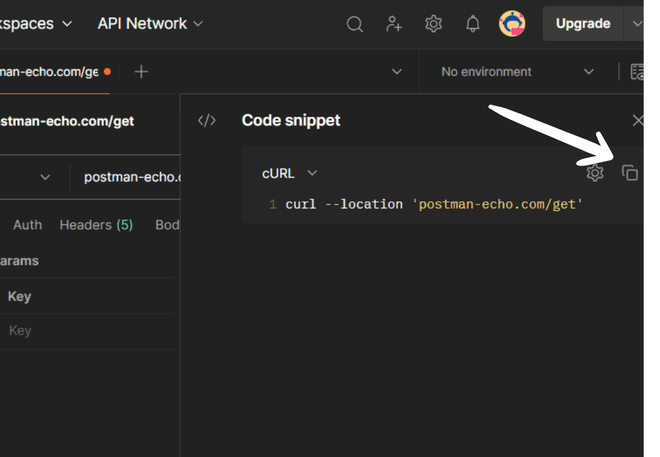
Task: Click the code icon beside Code snippet
Action: [x=207, y=121]
